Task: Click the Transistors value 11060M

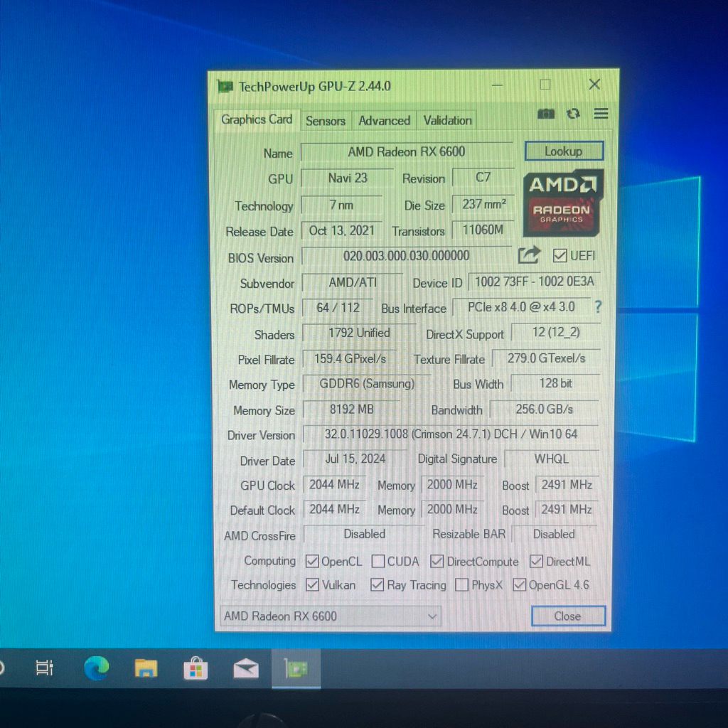Action: tap(483, 230)
